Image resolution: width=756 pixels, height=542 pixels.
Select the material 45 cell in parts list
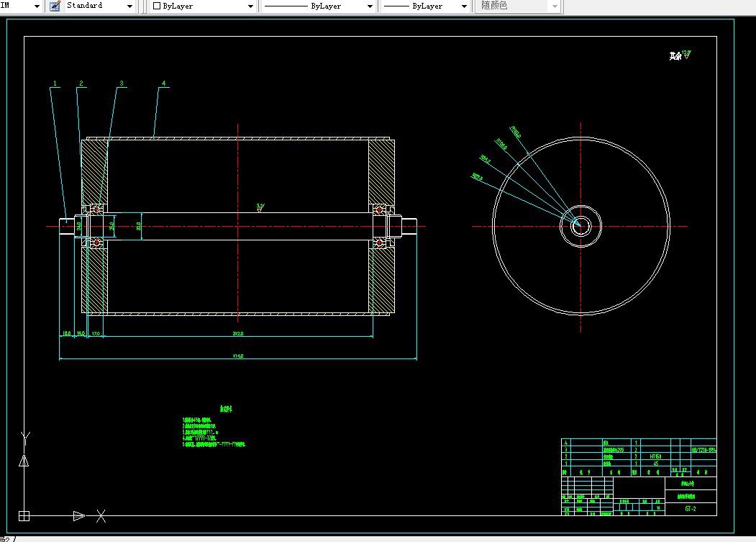(656, 464)
